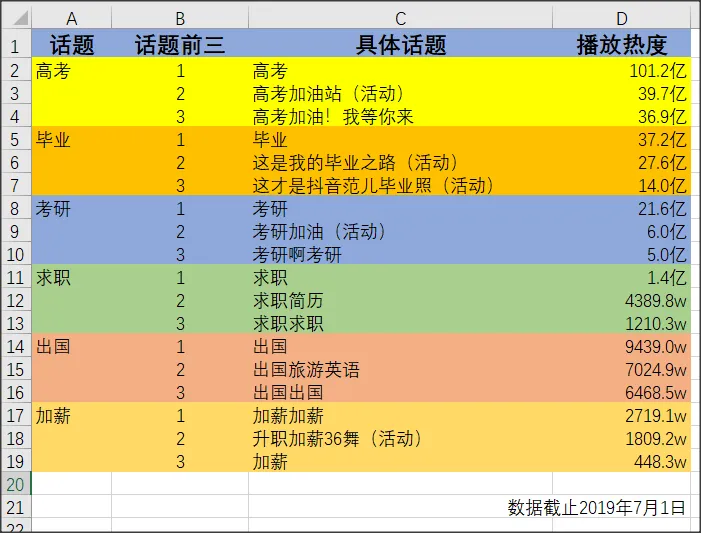Click cell 出国出国
Screen dimensions: 701x533
point(401,392)
